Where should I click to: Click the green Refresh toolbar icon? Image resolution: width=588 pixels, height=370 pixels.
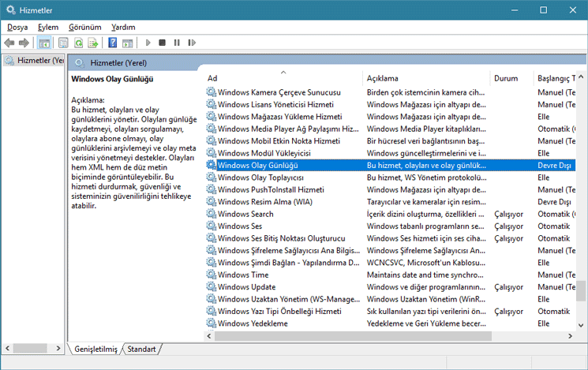78,43
